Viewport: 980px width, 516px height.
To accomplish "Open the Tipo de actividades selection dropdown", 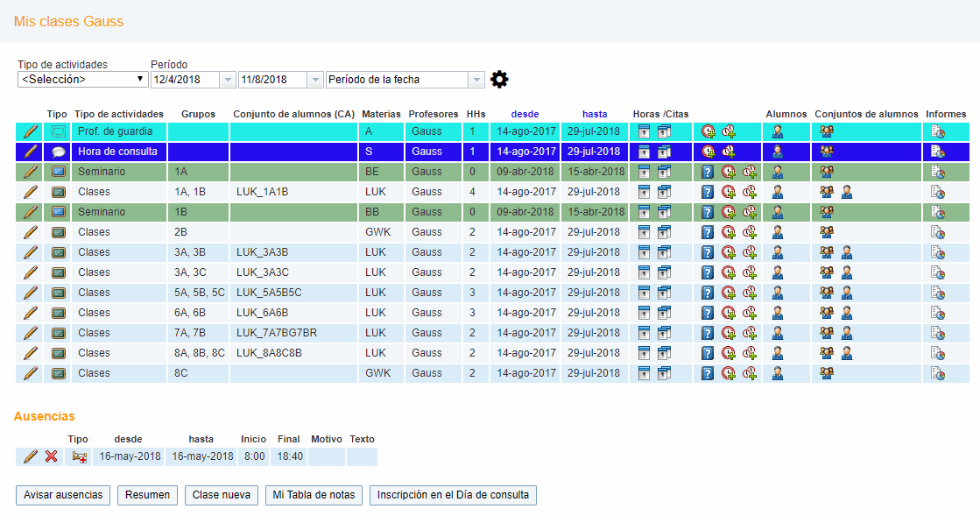I will 82,80.
